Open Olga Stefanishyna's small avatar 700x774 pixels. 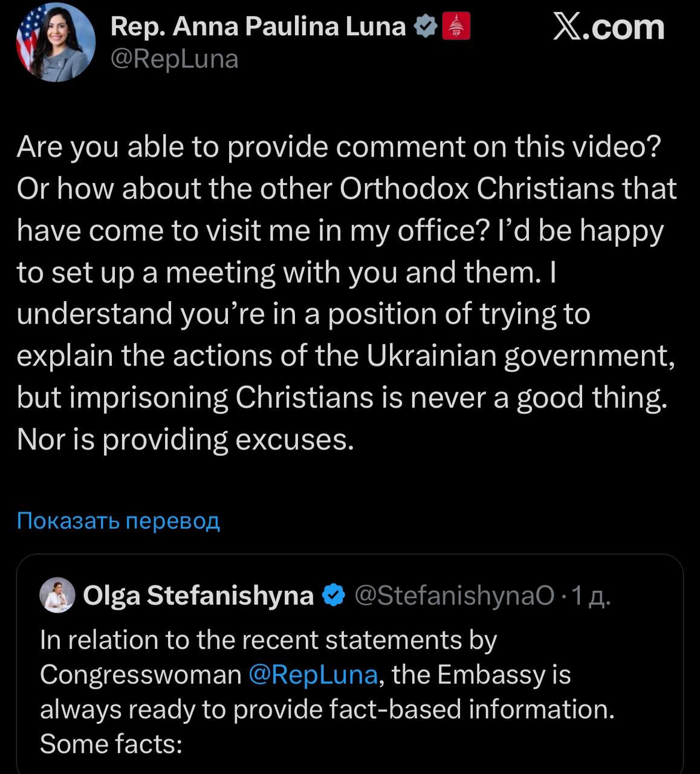57,595
